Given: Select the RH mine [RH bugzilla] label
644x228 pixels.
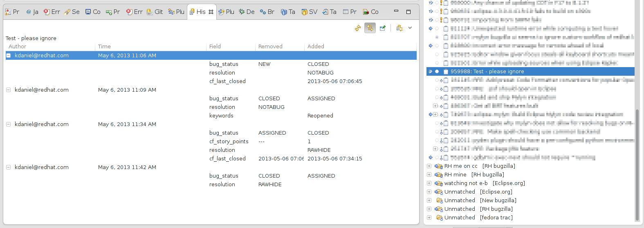Looking at the screenshot, I should 474,174.
